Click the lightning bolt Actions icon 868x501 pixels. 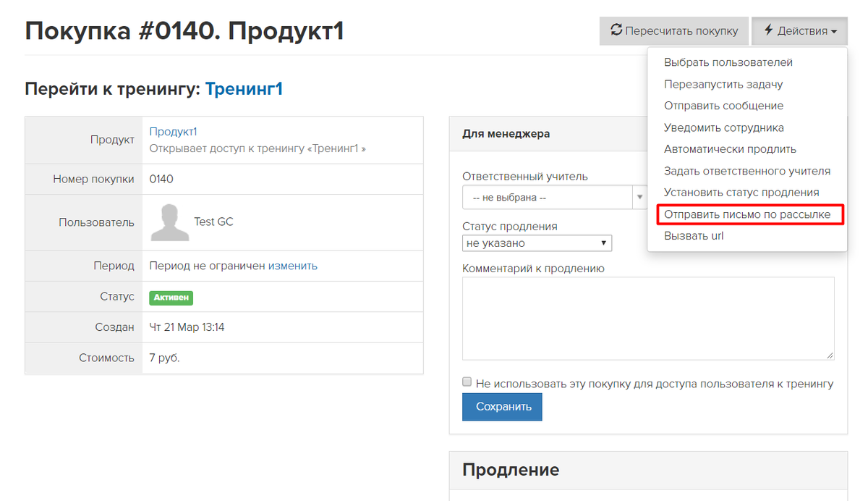769,30
